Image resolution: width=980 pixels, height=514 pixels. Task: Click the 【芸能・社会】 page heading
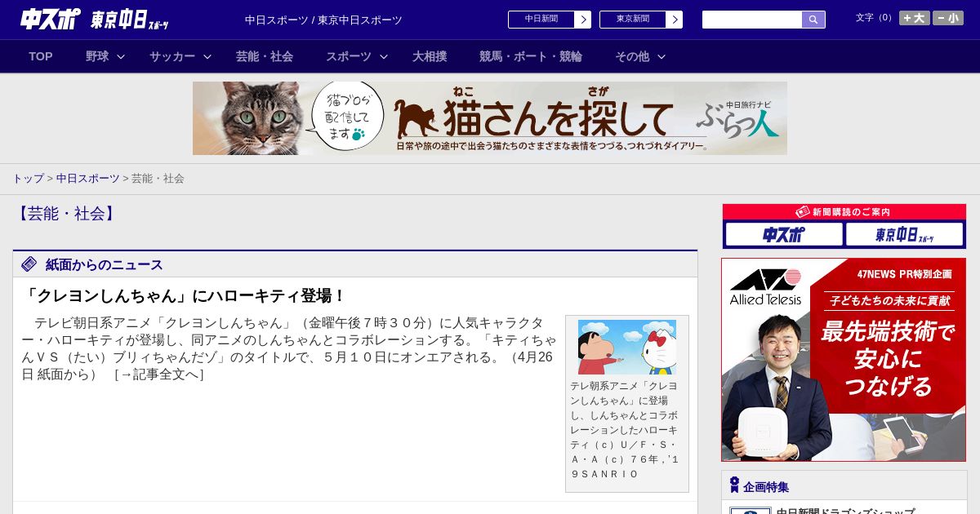(65, 214)
